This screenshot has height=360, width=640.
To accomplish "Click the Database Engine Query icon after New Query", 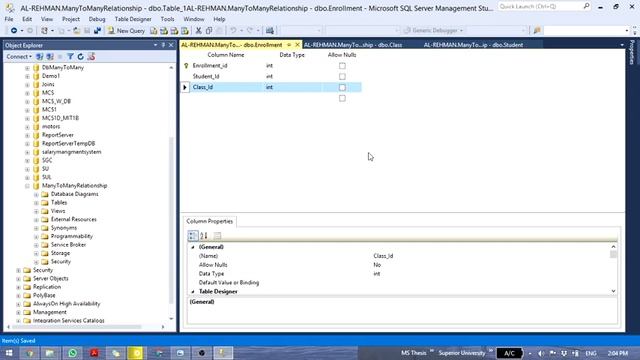I will click(x=153, y=31).
